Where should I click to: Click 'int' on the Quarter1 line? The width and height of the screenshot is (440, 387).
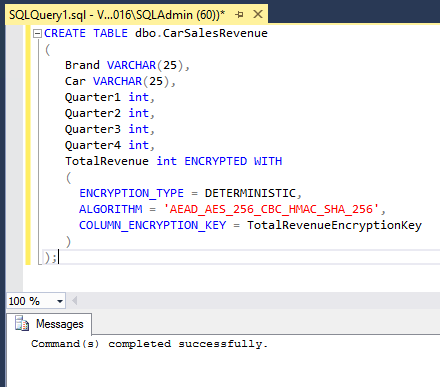(x=139, y=97)
